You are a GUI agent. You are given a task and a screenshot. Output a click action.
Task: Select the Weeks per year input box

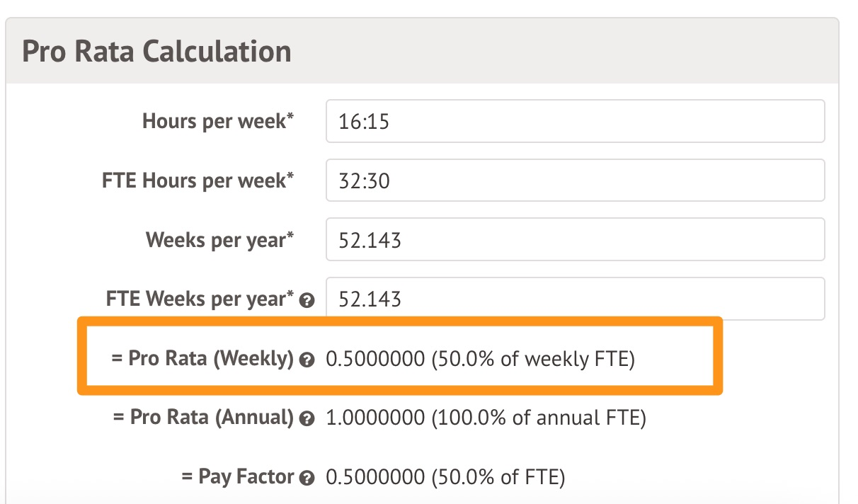pos(575,239)
